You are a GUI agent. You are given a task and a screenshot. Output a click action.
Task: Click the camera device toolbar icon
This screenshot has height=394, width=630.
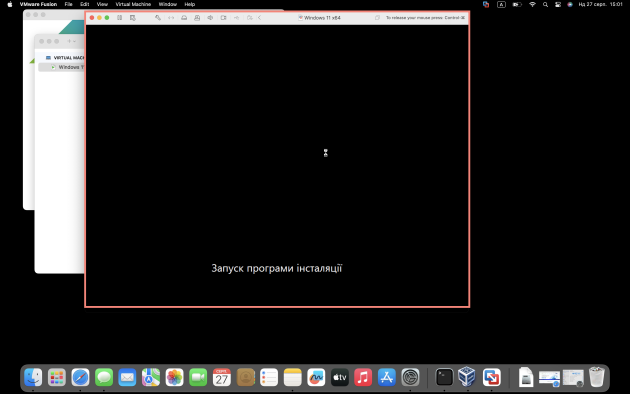tap(223, 18)
